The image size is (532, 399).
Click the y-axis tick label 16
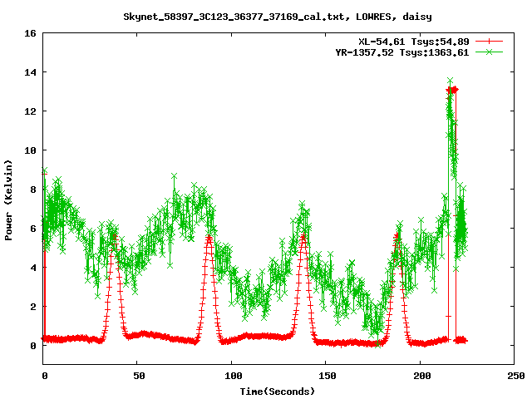point(30,33)
